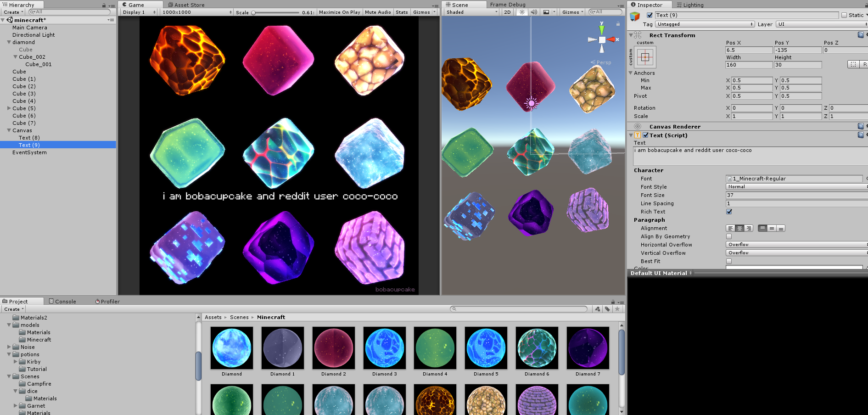The image size is (868, 415).
Task: Open Rect Transform help reference icon
Action: [861, 35]
